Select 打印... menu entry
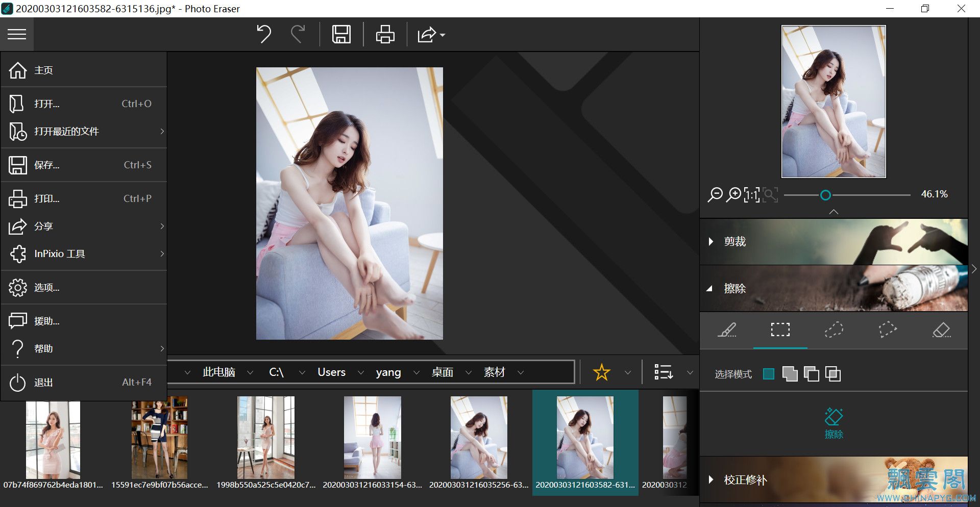The width and height of the screenshot is (980, 507). pos(84,198)
